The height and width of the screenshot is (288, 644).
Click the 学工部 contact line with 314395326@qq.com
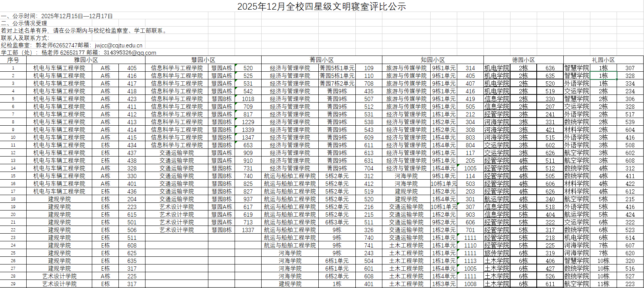click(x=78, y=53)
